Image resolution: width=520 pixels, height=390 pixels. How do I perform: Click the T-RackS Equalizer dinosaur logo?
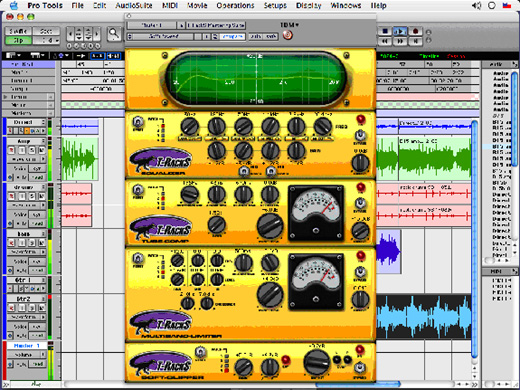[x=161, y=160]
